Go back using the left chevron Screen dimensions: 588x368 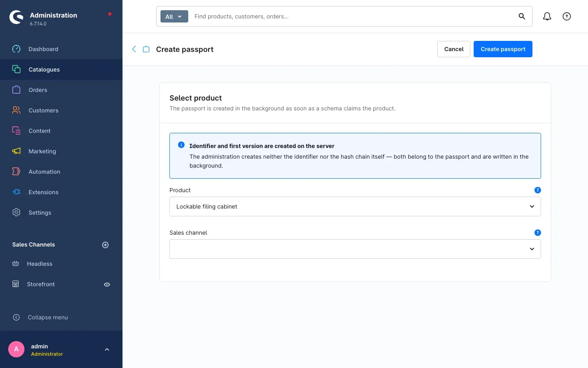tap(134, 49)
